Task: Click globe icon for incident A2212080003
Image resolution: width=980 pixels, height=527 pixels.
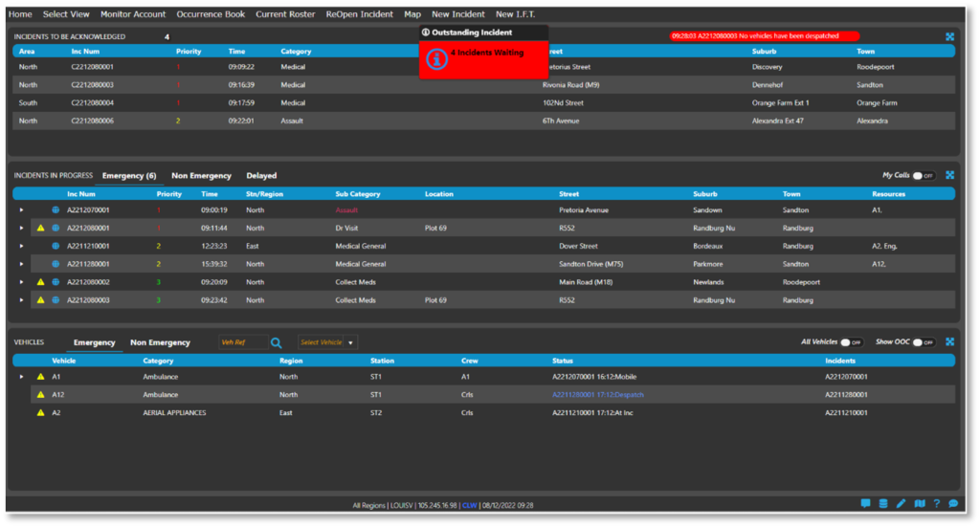Action: click(x=56, y=300)
